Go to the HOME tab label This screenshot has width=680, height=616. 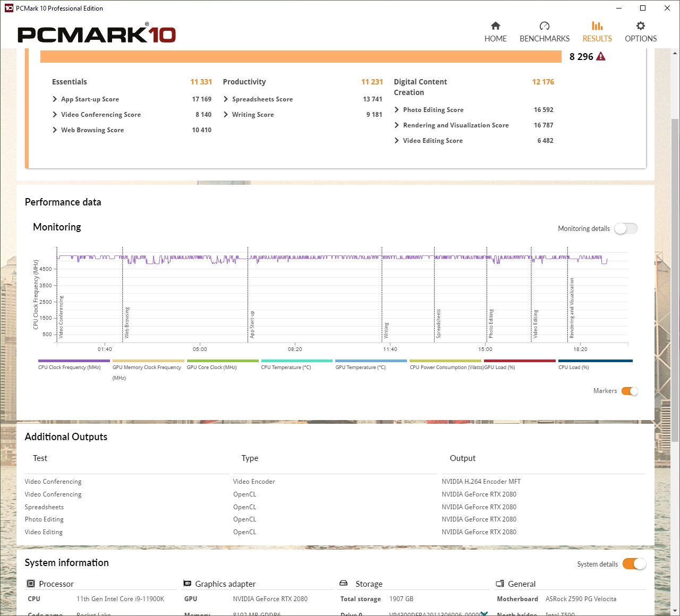495,39
